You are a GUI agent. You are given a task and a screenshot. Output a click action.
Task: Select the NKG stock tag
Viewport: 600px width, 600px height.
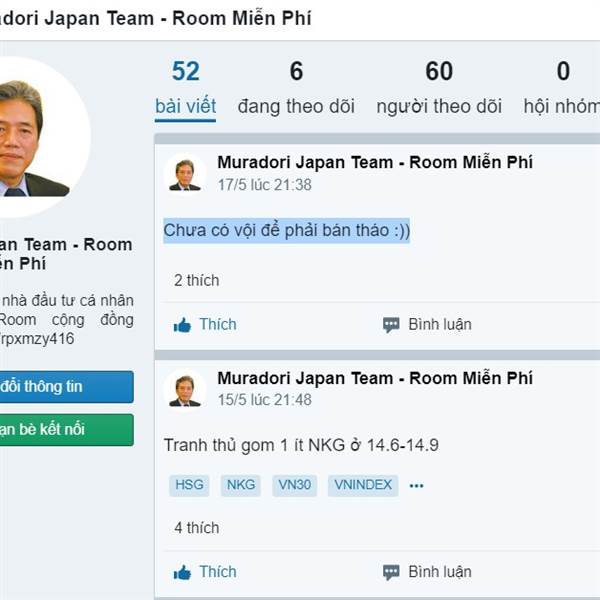point(241,486)
